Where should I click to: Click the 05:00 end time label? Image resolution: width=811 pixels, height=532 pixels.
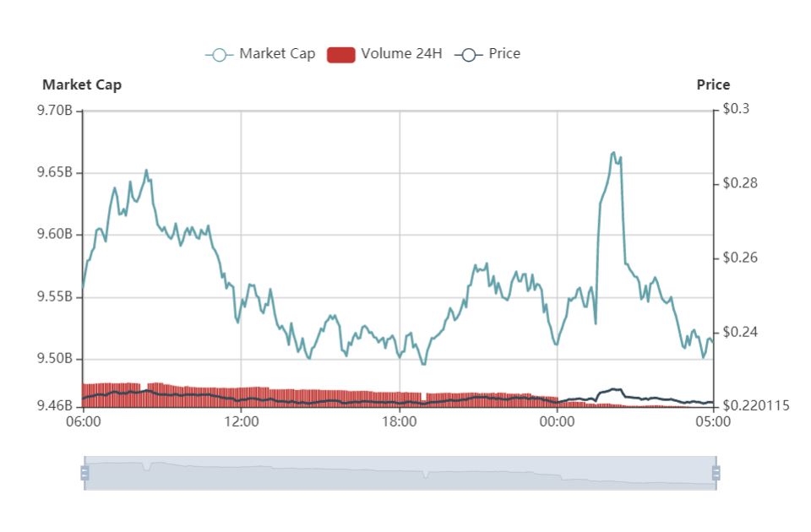point(713,422)
